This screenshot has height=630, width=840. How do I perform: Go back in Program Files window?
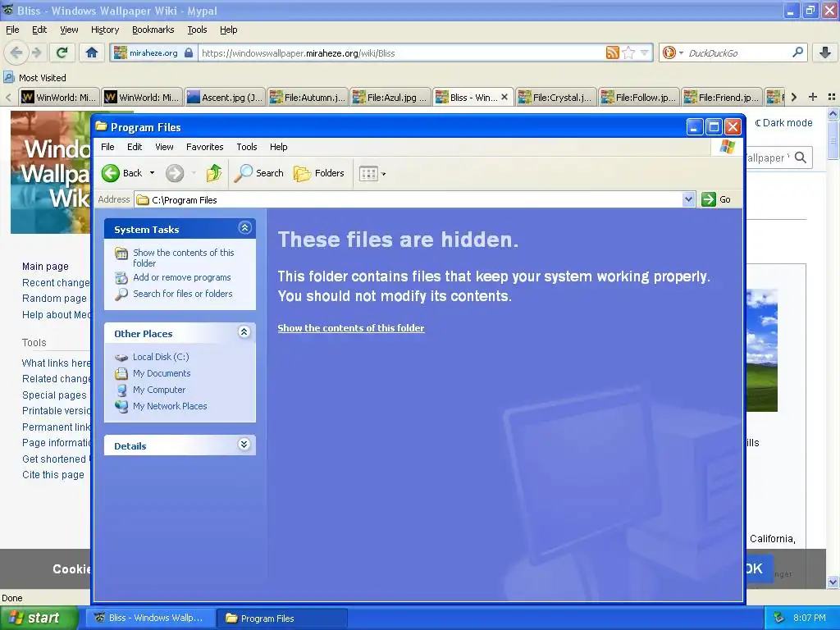tap(122, 173)
